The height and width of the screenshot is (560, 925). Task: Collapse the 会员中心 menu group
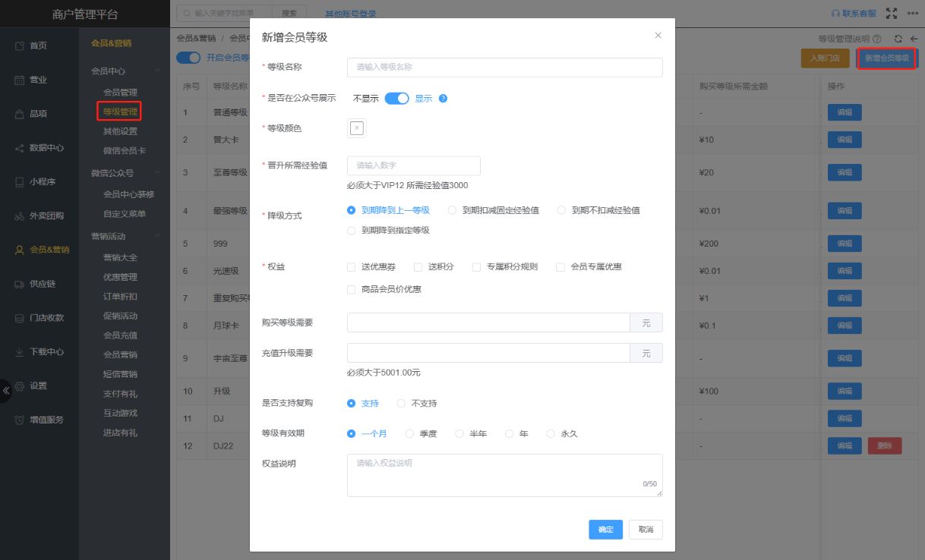pyautogui.click(x=157, y=71)
